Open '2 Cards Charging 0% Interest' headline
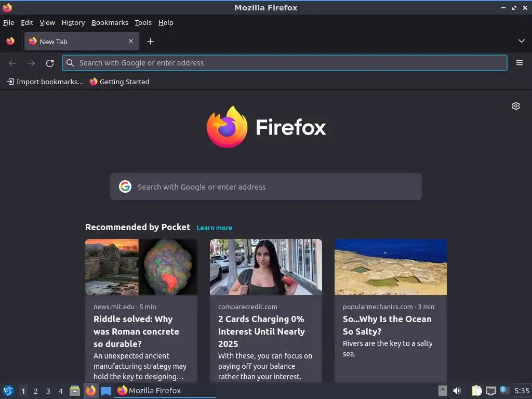The width and height of the screenshot is (532, 399). click(262, 331)
